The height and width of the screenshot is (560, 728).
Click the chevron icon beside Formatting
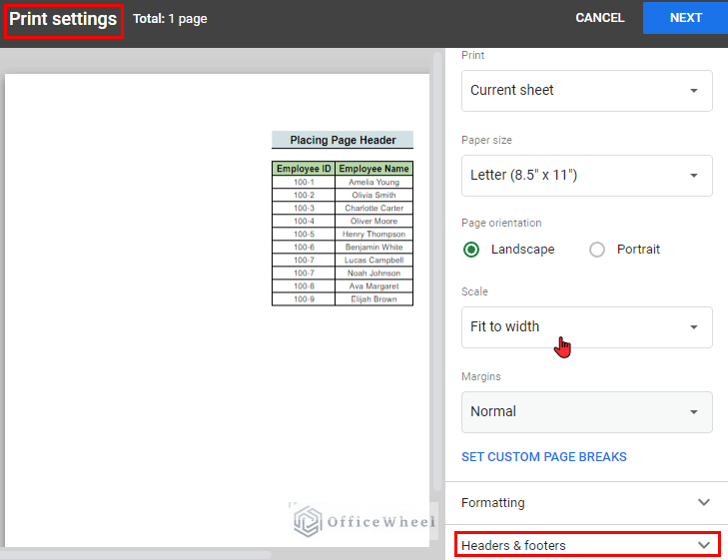coord(704,502)
